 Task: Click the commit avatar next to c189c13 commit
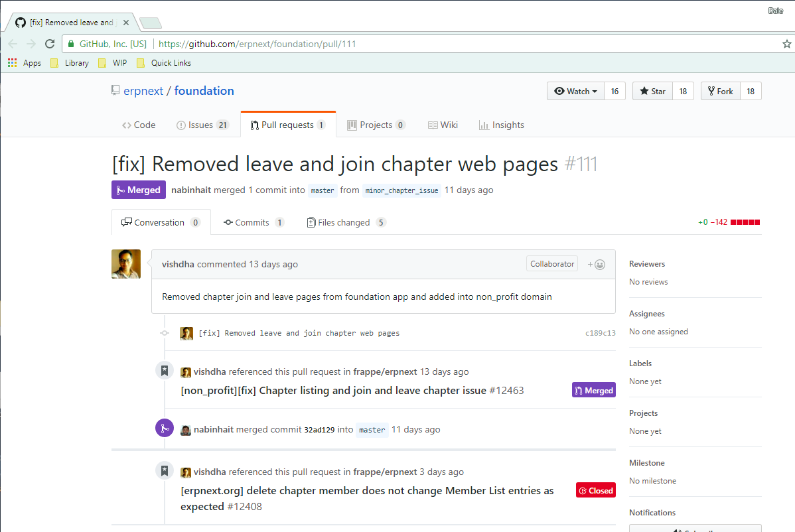(x=186, y=334)
